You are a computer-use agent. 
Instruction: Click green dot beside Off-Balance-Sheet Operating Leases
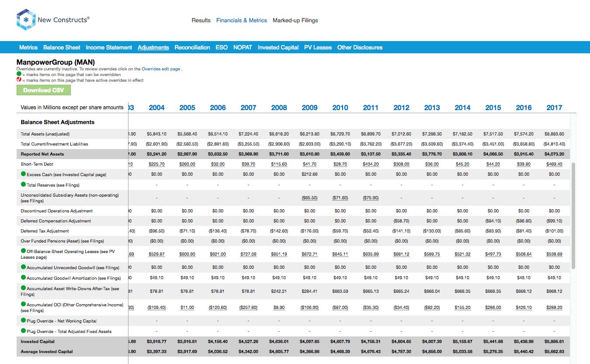[23, 251]
